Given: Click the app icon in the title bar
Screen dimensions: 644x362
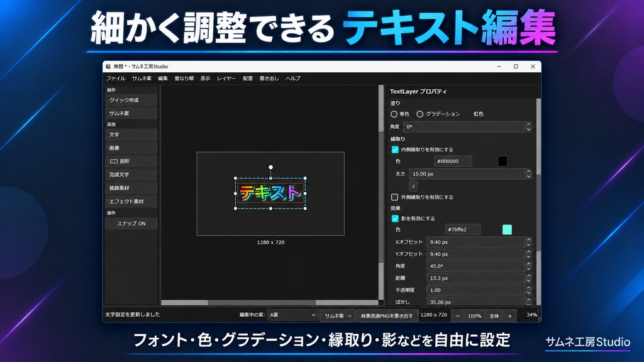Looking at the screenshot, I should [108, 67].
